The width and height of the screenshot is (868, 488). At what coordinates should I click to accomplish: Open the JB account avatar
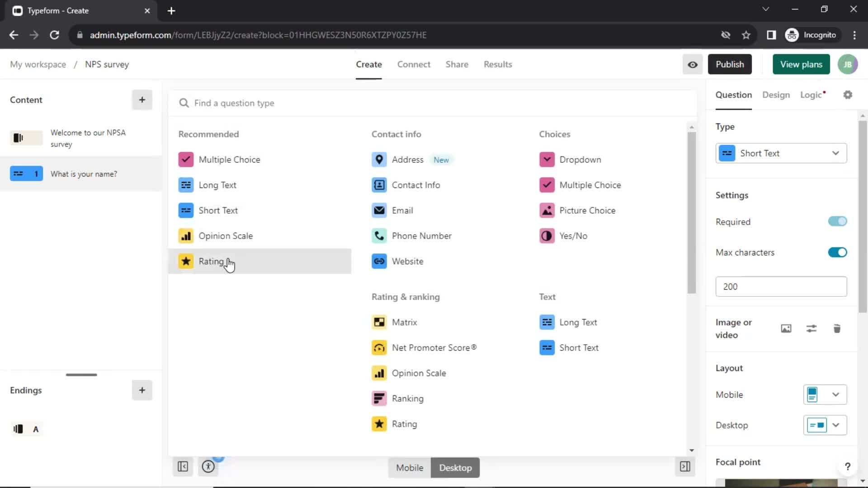[x=848, y=64]
